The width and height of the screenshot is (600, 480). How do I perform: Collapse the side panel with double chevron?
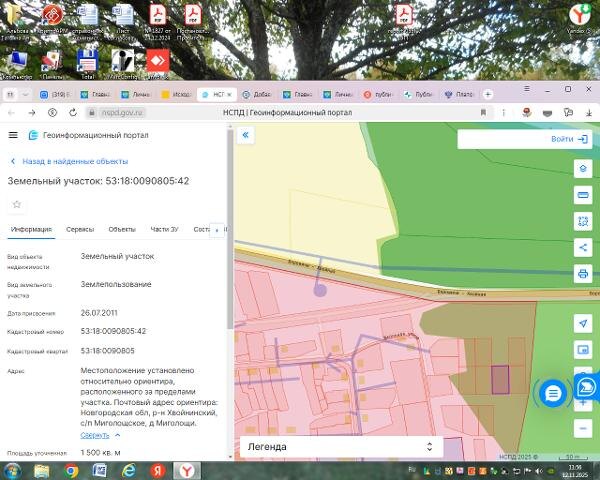pyautogui.click(x=245, y=135)
